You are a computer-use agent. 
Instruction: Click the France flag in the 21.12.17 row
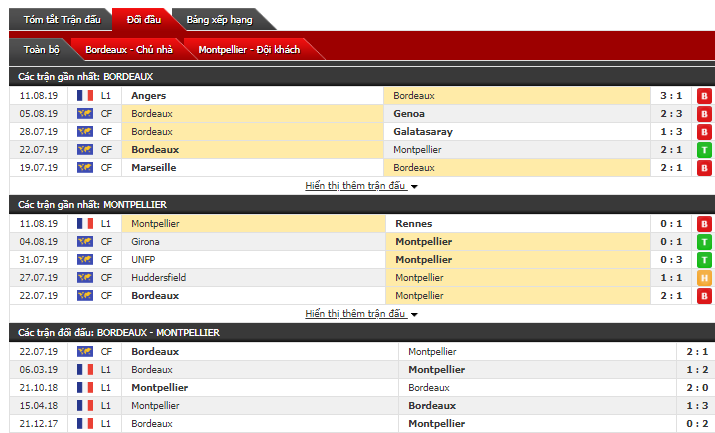point(85,423)
